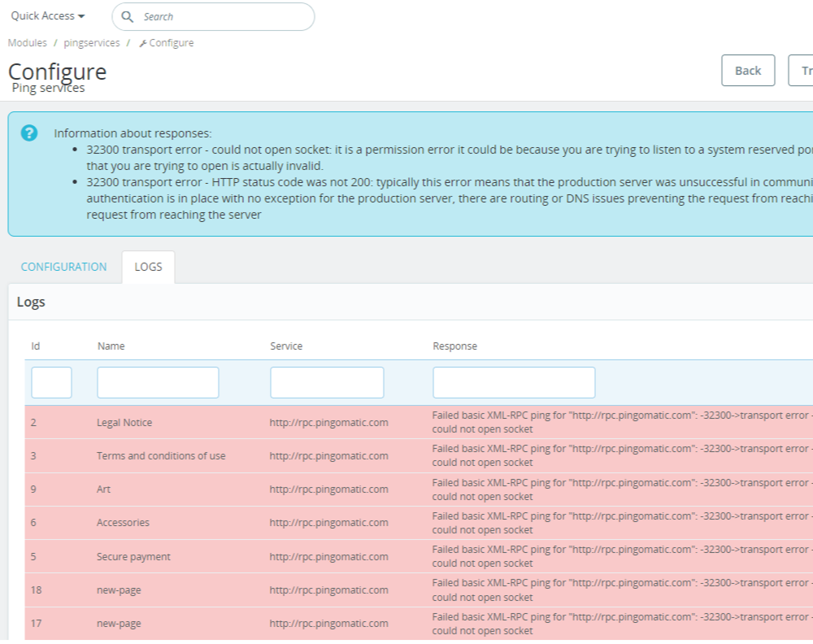This screenshot has width=813, height=644.
Task: Click the search magnifying glass icon
Action: point(128,16)
